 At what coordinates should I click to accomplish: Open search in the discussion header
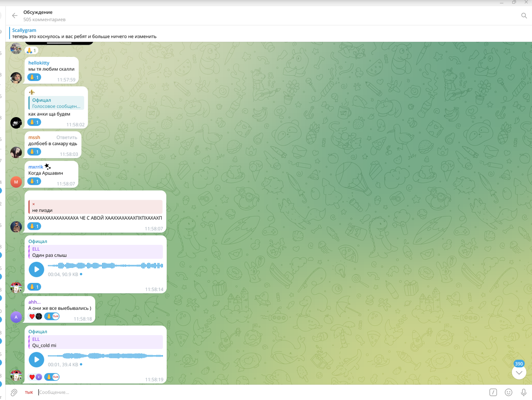pyautogui.click(x=524, y=16)
